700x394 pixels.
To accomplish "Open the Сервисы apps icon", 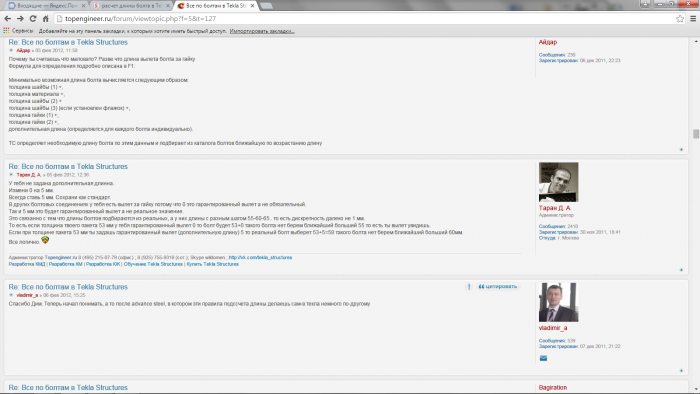I will tap(6, 31).
